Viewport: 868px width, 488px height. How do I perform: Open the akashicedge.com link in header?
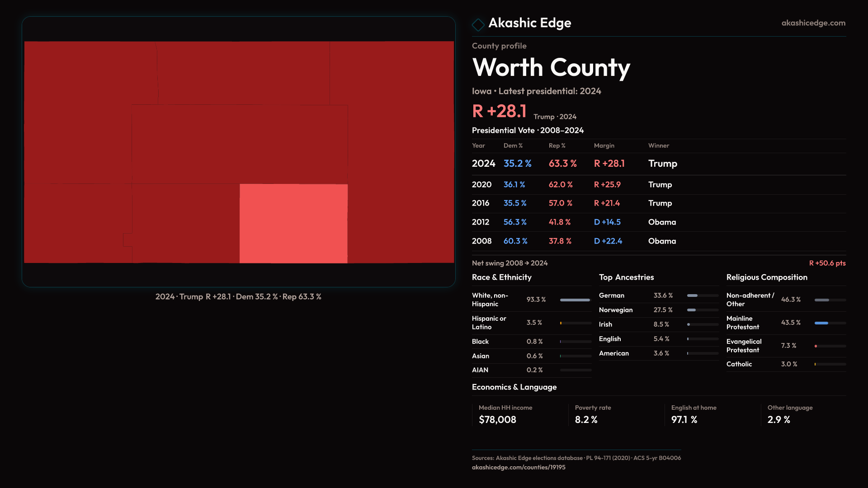pos(813,23)
